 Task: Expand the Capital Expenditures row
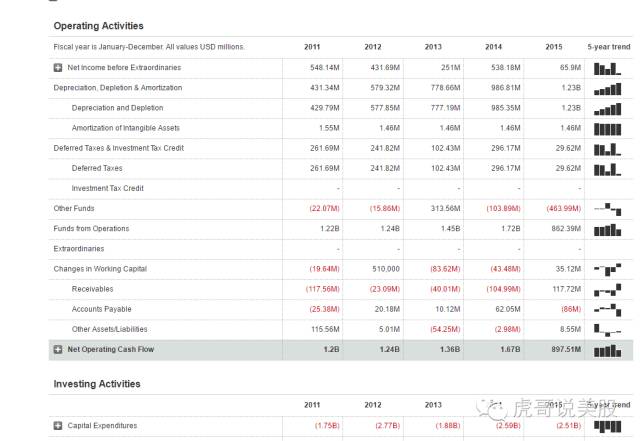pyautogui.click(x=58, y=426)
